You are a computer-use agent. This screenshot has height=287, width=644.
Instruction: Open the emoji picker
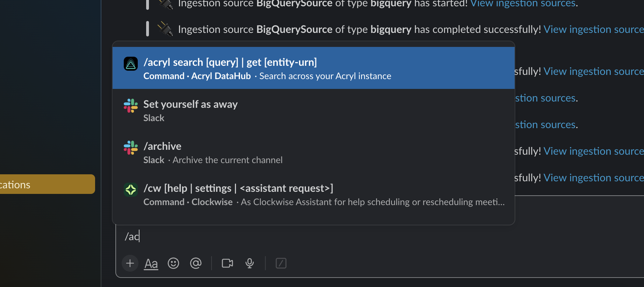[173, 263]
